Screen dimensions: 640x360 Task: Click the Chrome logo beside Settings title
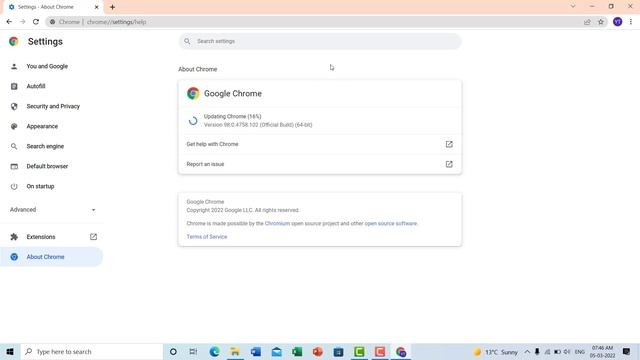pyautogui.click(x=14, y=41)
